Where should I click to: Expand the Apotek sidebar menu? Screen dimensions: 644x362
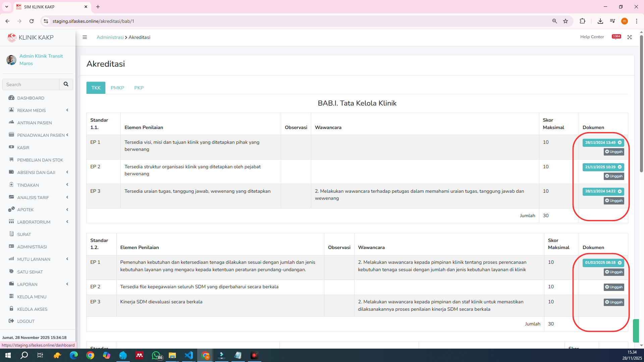click(25, 209)
